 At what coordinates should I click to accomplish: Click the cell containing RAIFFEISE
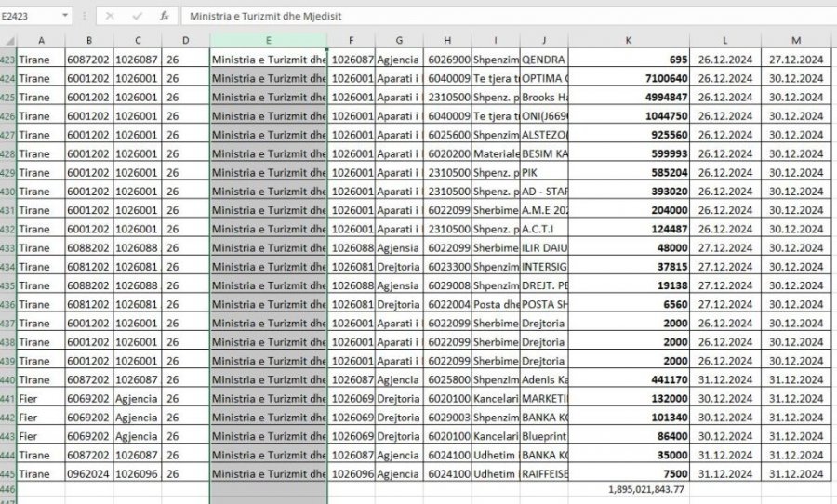pyautogui.click(x=544, y=473)
